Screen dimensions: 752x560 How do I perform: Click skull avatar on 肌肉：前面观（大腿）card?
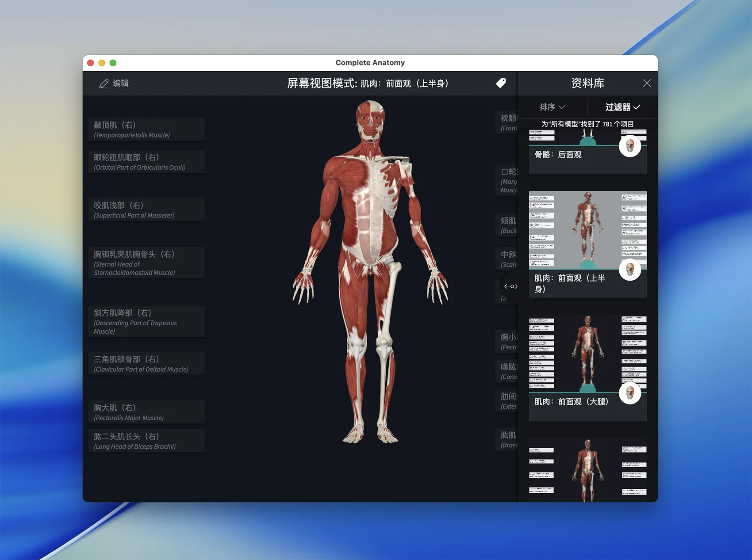630,393
